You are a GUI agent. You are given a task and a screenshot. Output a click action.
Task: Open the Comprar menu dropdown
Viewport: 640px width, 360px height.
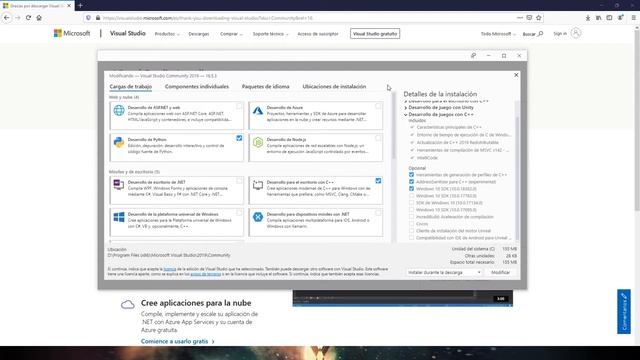click(x=231, y=34)
